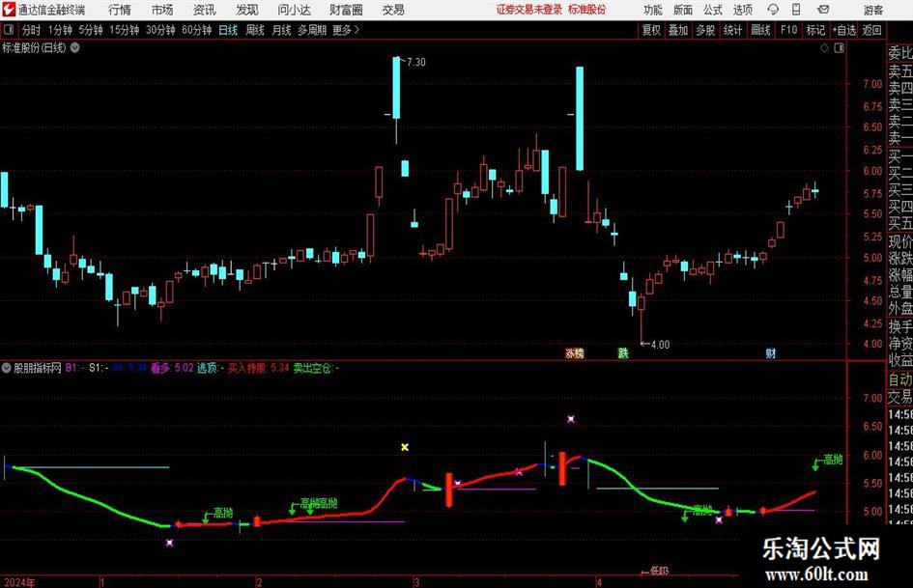Click the yellow X marker in indicator
This screenshot has width=913, height=588.
(405, 447)
